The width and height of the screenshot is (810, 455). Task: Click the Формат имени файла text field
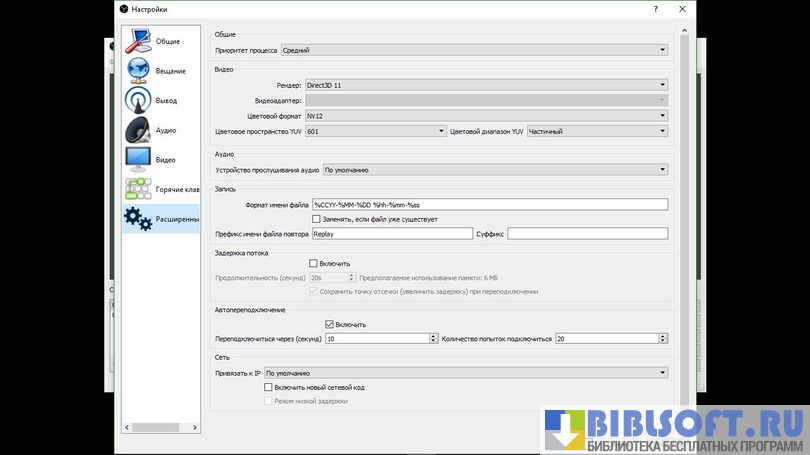tap(489, 205)
